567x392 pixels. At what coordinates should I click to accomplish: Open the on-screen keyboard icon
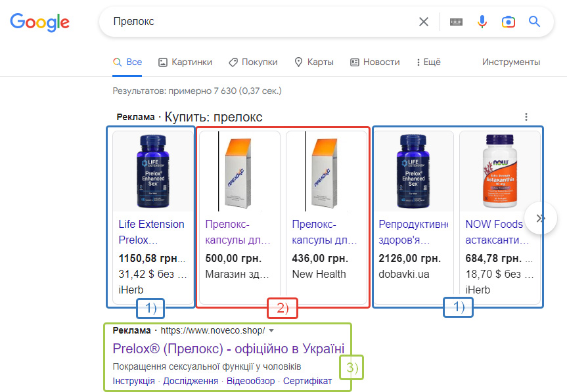point(456,21)
